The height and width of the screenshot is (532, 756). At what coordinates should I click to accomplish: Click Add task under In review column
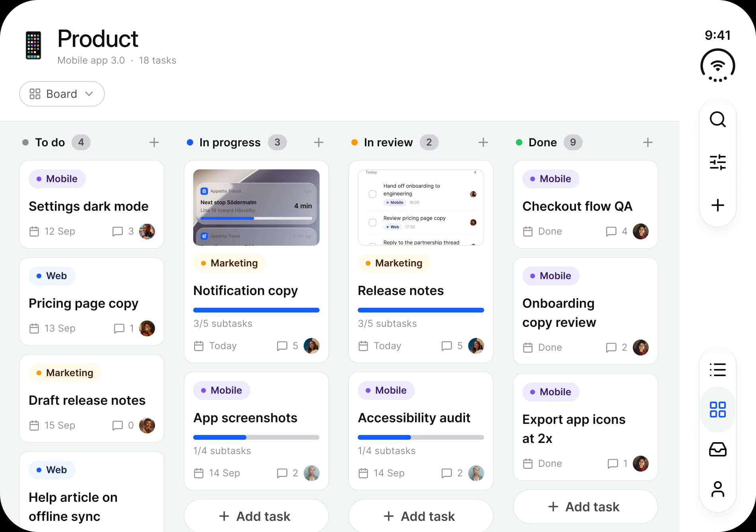pos(421,516)
